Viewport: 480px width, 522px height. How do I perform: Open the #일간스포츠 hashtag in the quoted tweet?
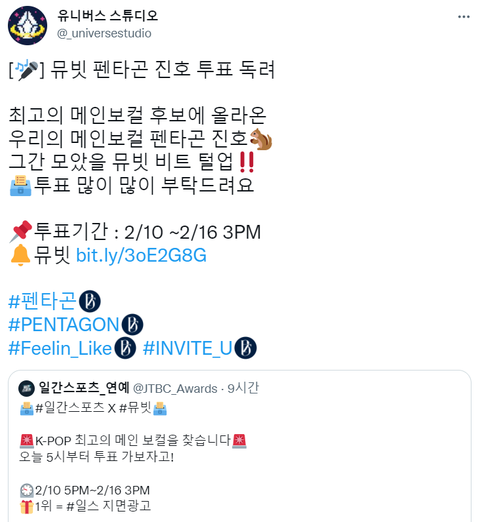pos(70,408)
